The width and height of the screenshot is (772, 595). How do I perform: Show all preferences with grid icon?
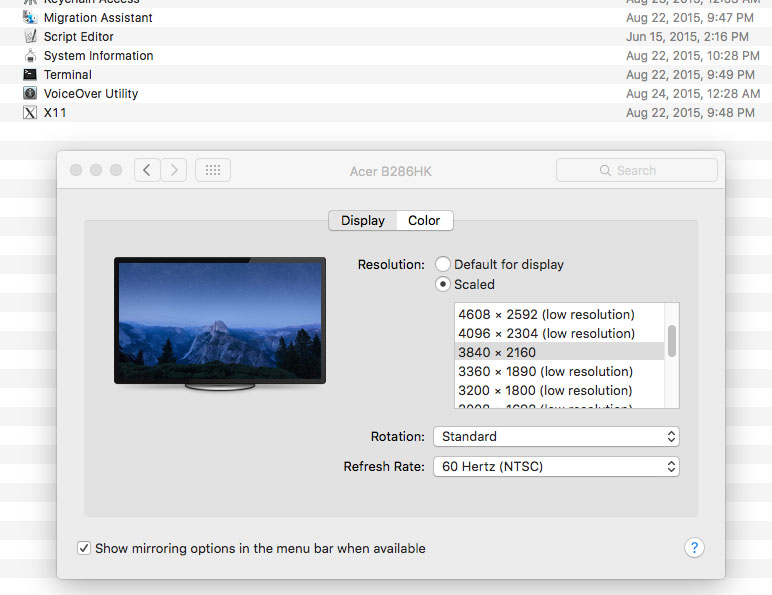click(x=213, y=170)
